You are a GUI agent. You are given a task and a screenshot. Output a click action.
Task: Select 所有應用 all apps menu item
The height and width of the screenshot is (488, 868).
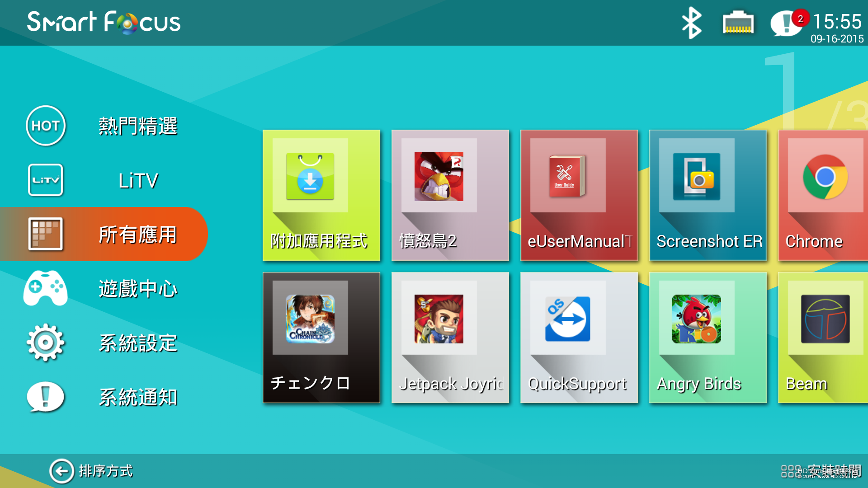pos(104,234)
